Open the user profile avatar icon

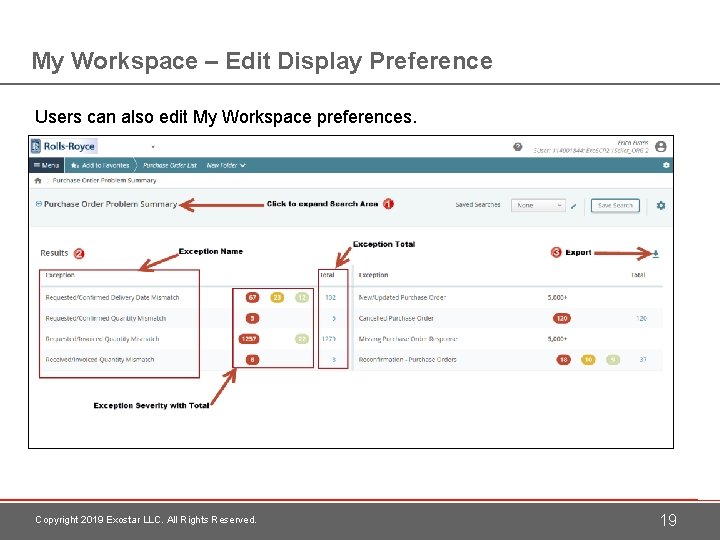(660, 146)
